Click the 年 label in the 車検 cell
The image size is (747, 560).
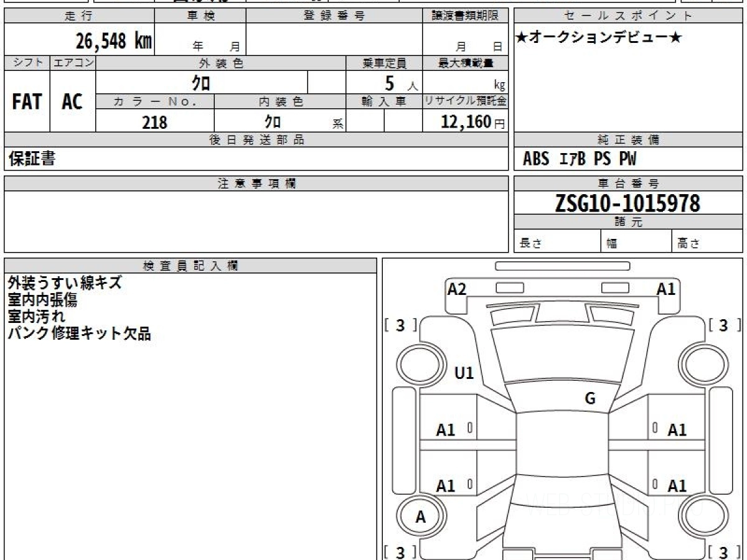click(198, 46)
